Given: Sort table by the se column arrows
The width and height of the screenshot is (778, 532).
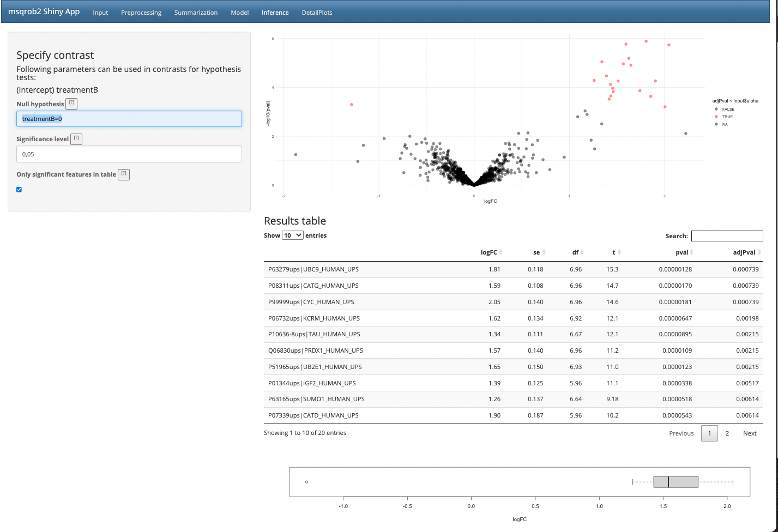Looking at the screenshot, I should pos(544,252).
